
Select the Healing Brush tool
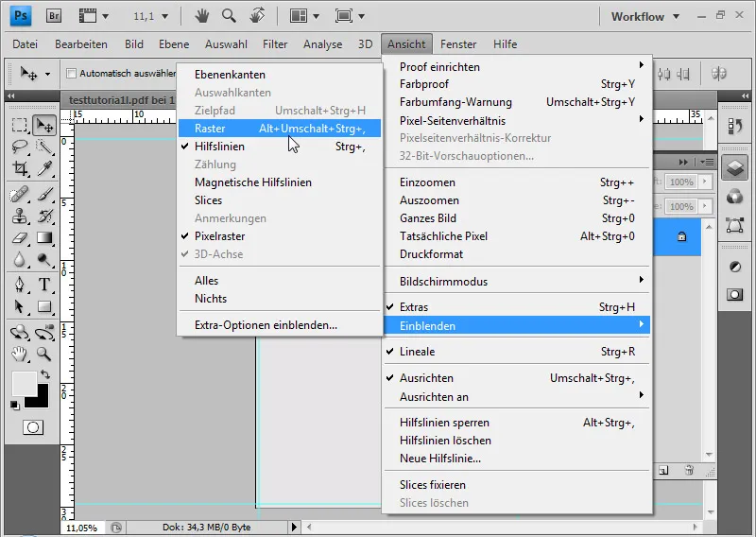[19, 194]
